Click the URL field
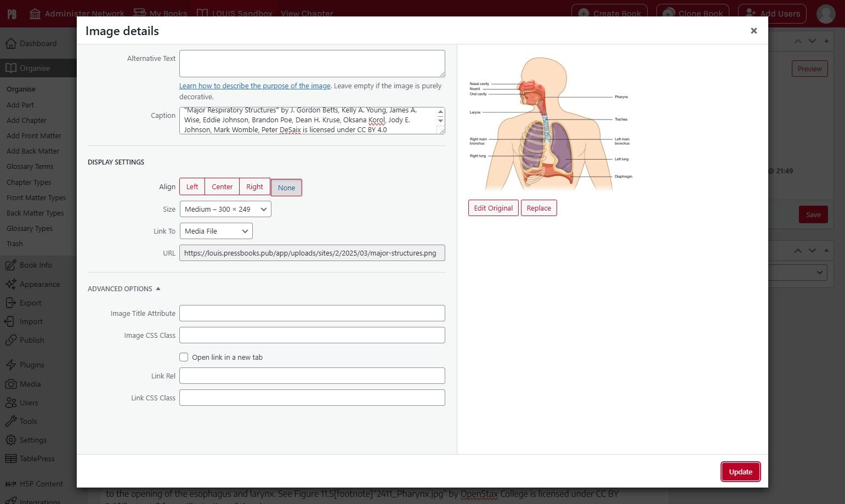 pos(312,253)
